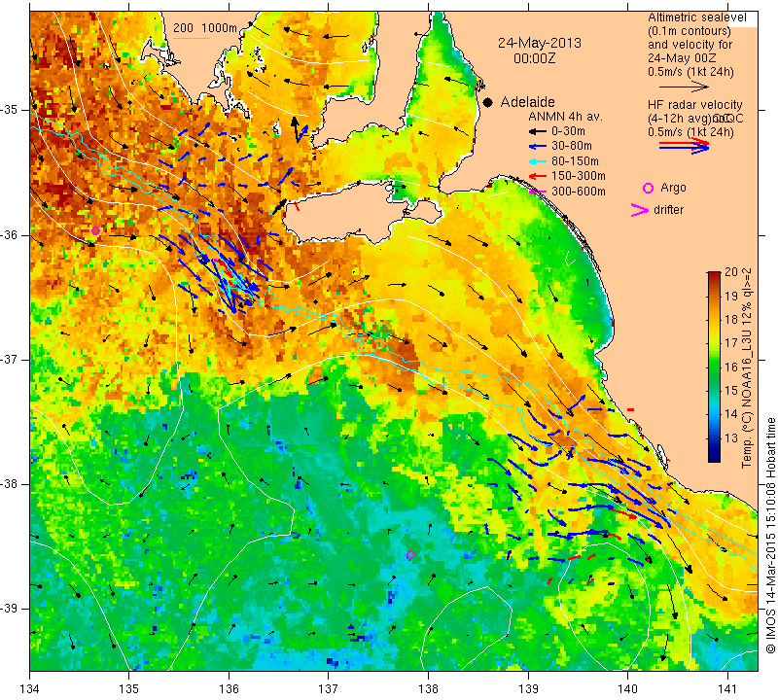The image size is (778, 700).
Task: Click the 150-300m depth label
Action: click(x=579, y=176)
